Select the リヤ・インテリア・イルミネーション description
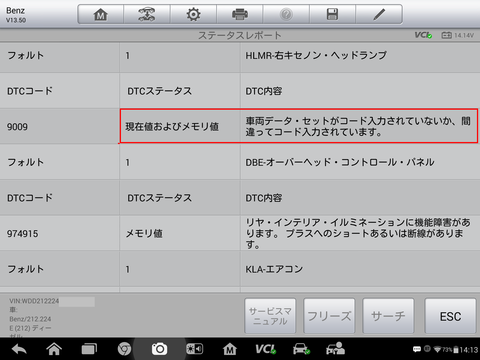 pyautogui.click(x=360, y=233)
